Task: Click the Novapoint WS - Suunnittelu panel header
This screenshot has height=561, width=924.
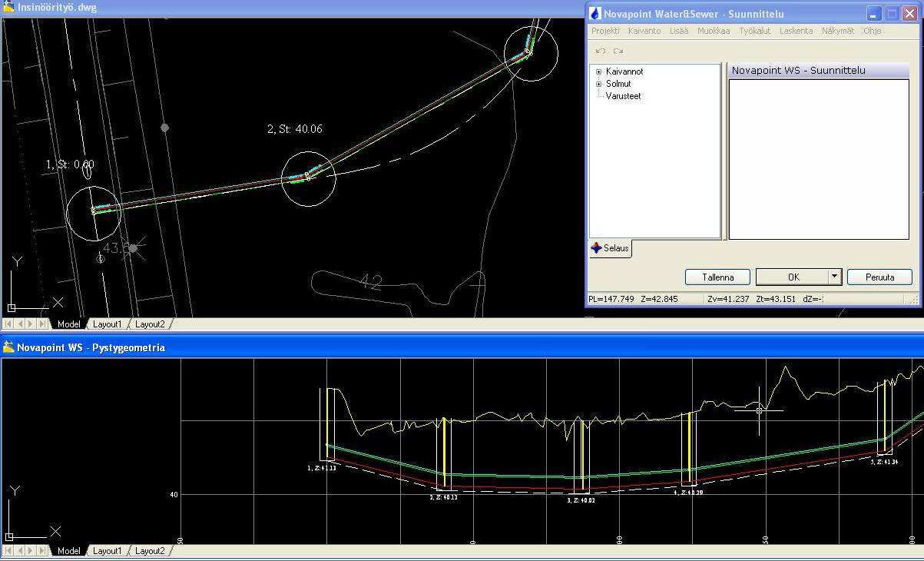Action: (819, 70)
